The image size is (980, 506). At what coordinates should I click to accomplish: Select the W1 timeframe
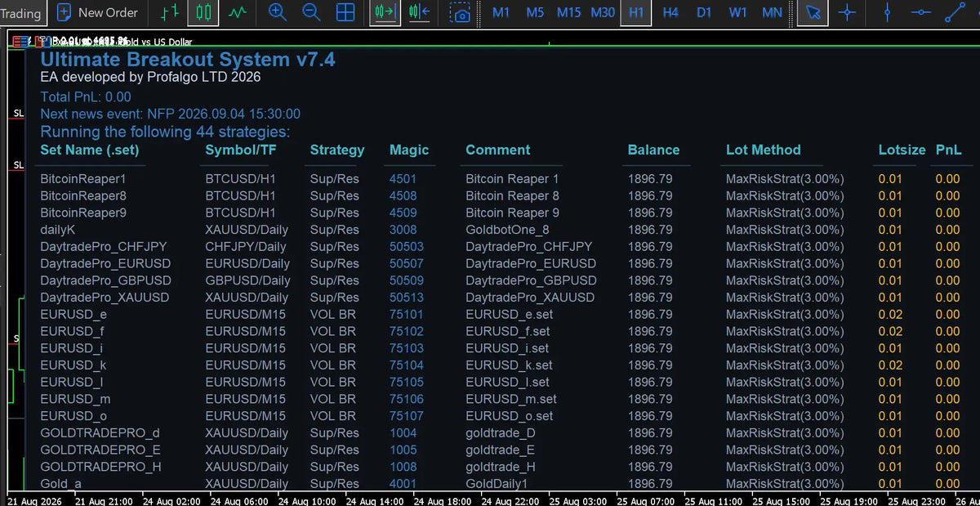coord(737,12)
